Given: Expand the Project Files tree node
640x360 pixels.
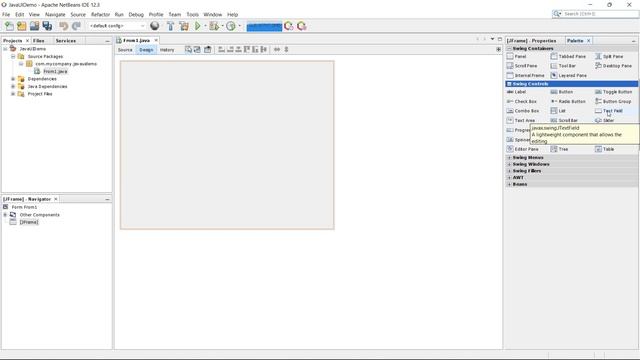Looking at the screenshot, I should tap(13, 94).
